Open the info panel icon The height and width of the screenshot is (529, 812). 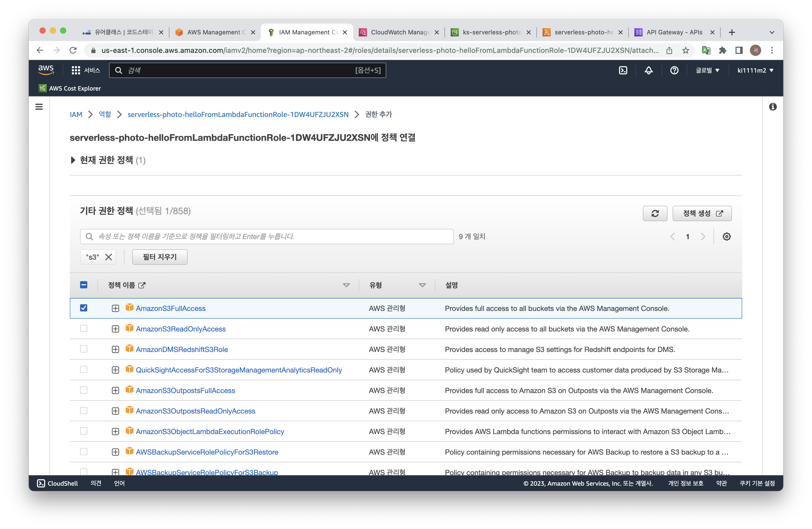coord(773,107)
